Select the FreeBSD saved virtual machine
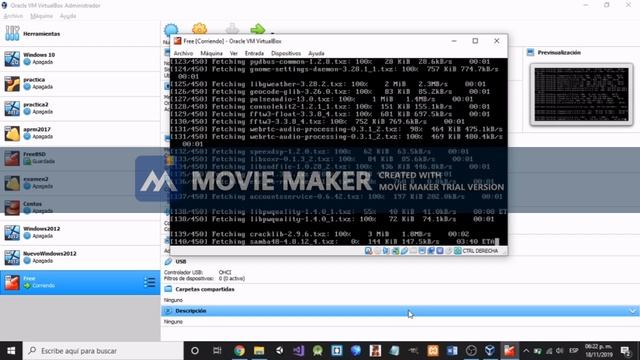Screen dimensions: 640x360 pyautogui.click(x=80, y=158)
